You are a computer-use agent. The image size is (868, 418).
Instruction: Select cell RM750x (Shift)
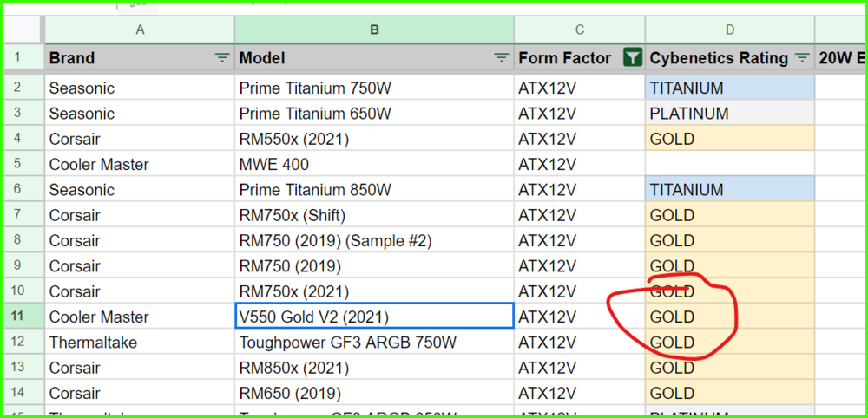pyautogui.click(x=374, y=214)
